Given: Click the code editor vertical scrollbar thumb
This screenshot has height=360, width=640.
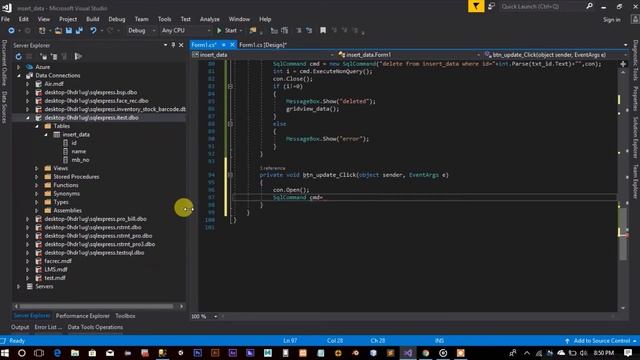Looking at the screenshot, I should pyautogui.click(x=623, y=234).
